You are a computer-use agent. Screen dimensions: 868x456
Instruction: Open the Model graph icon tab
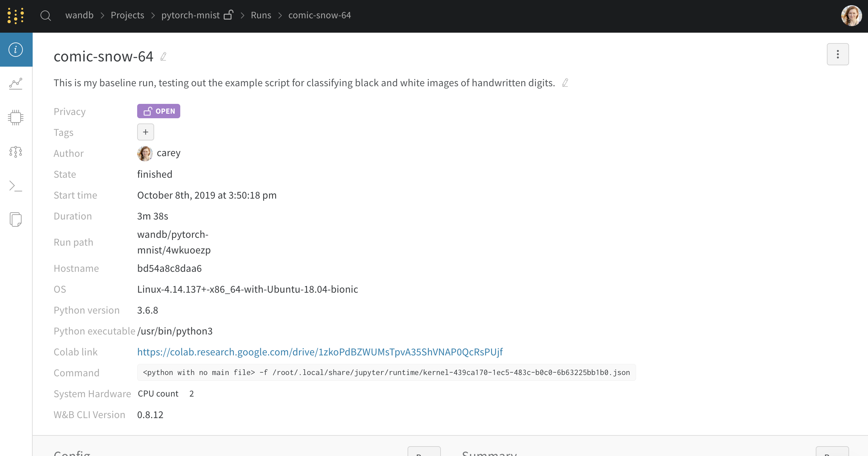click(x=16, y=152)
